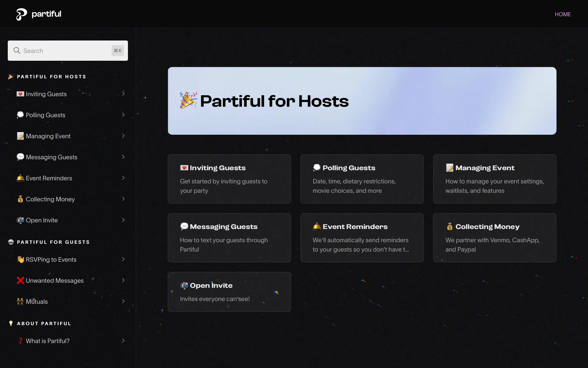Expand the Polling Guests chevron
588x368 pixels.
pyautogui.click(x=123, y=115)
